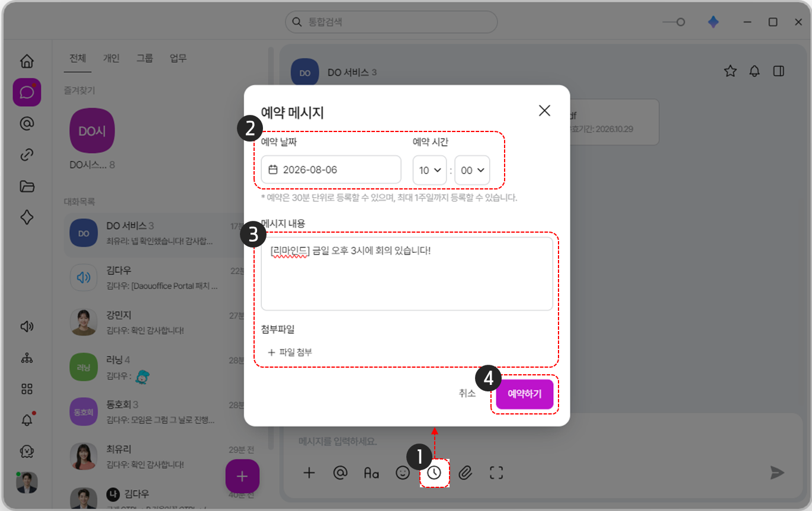
Task: Open the chat messenger icon in sidebar
Action: (27, 92)
